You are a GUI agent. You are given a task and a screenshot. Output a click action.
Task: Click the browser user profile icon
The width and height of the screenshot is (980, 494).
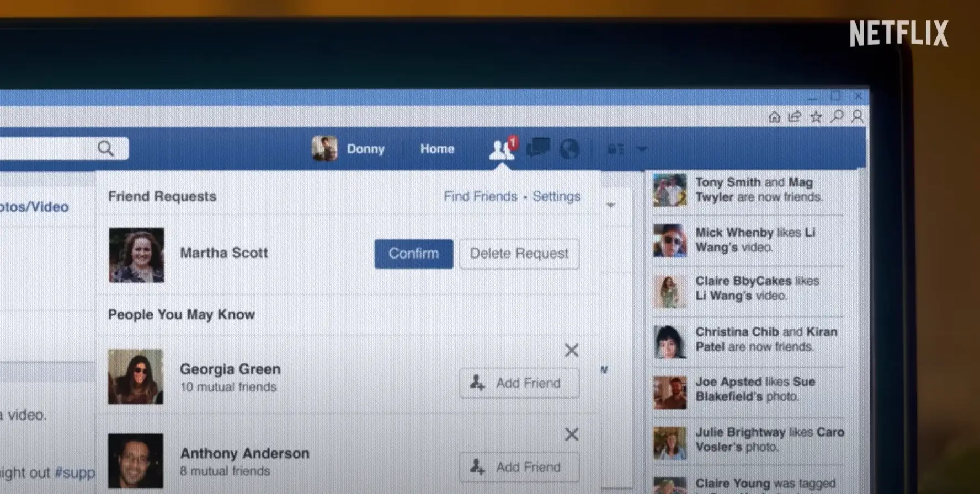tap(857, 117)
